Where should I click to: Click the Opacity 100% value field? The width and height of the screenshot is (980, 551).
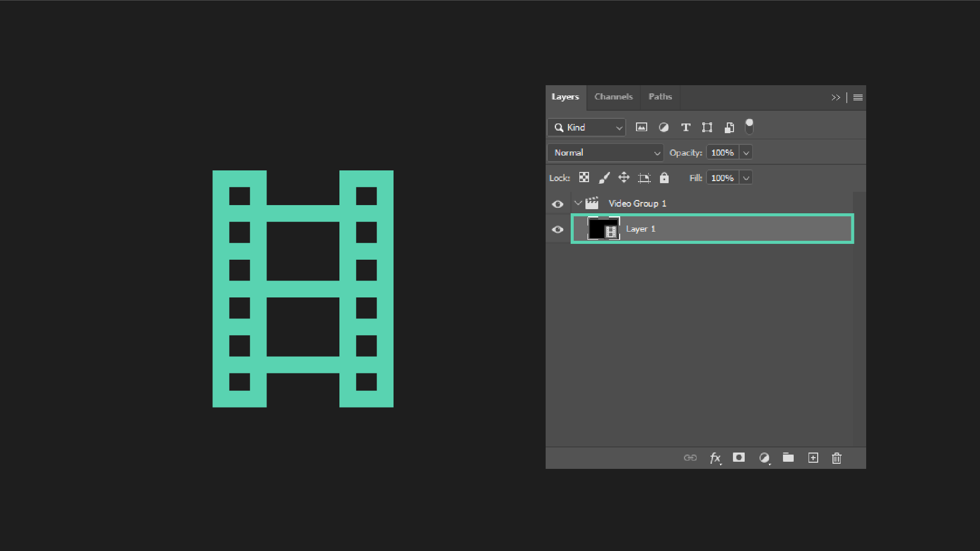coord(722,153)
